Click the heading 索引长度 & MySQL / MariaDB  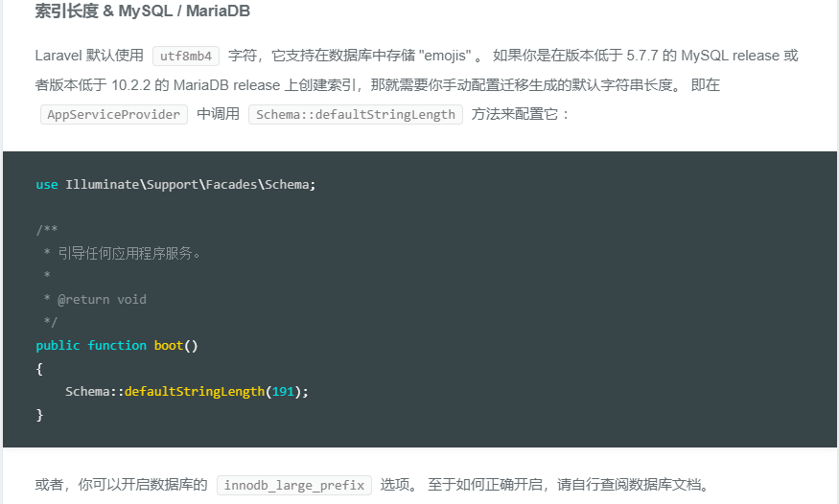click(x=142, y=11)
